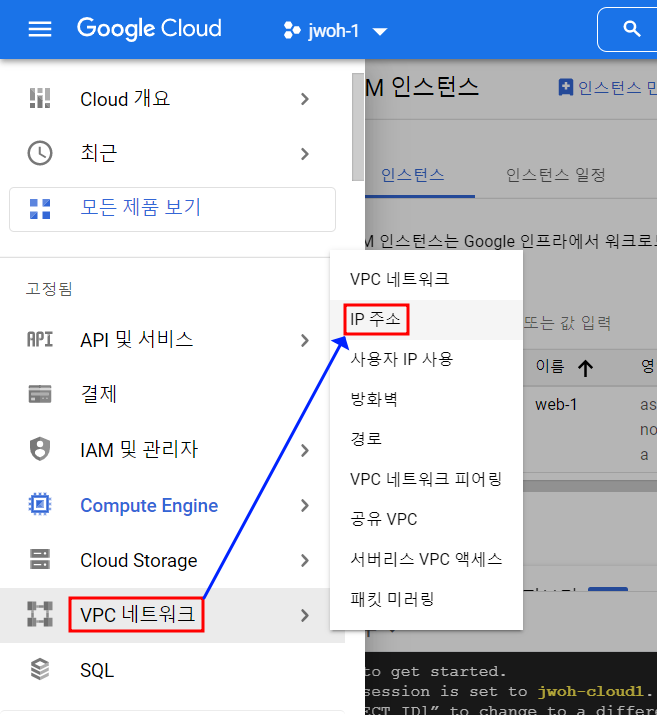Click the 모든 제품 보기 button

point(172,209)
